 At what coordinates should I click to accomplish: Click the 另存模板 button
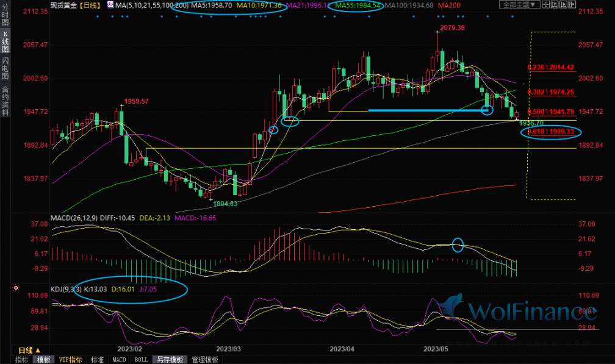tap(170, 360)
